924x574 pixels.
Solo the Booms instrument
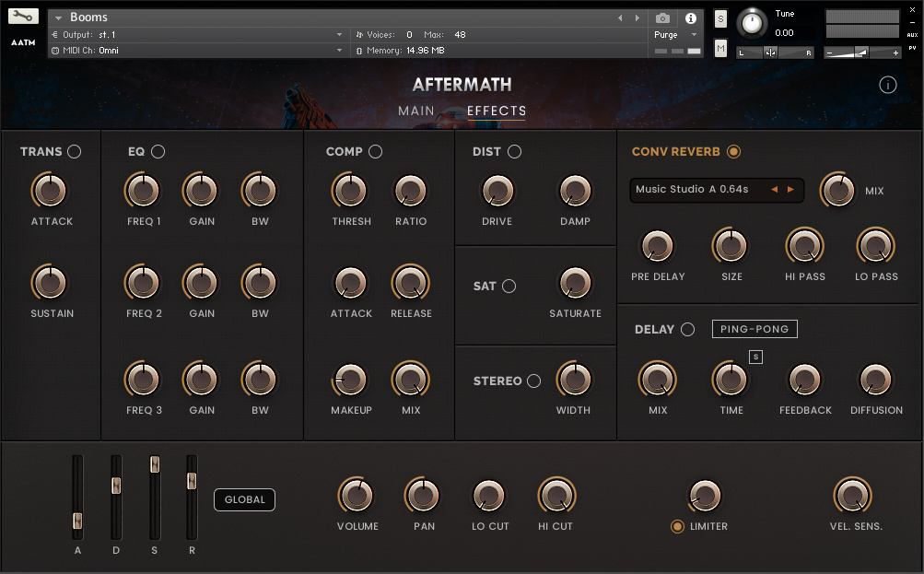[x=720, y=18]
